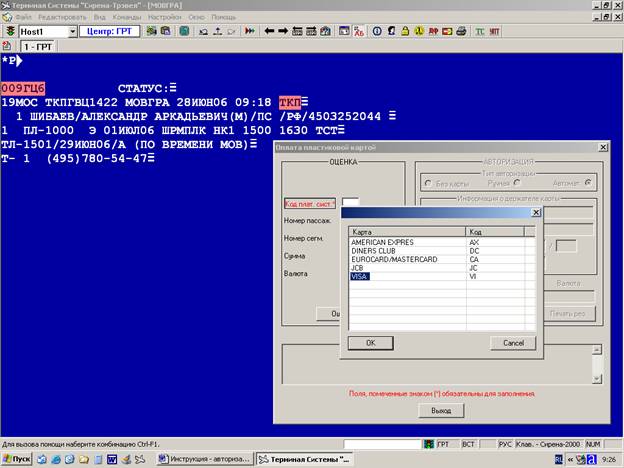Select the 'Без карты' radio button
624x468 pixels.
tap(428, 183)
